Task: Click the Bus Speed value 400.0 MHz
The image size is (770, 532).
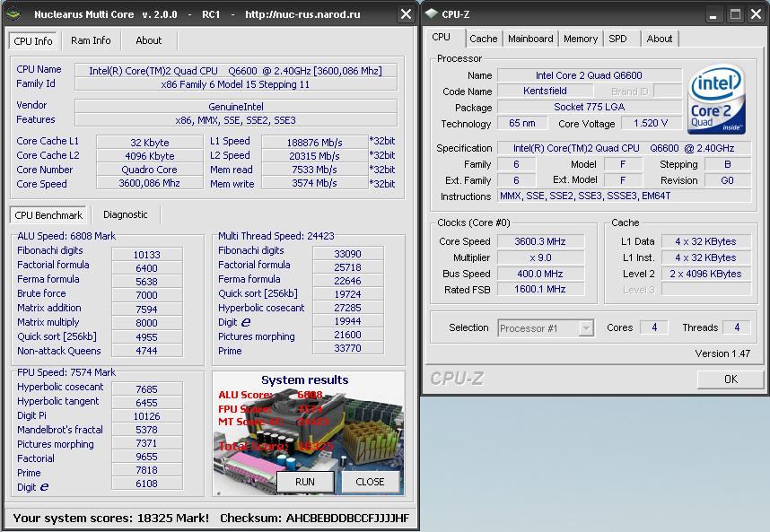Action: point(540,274)
